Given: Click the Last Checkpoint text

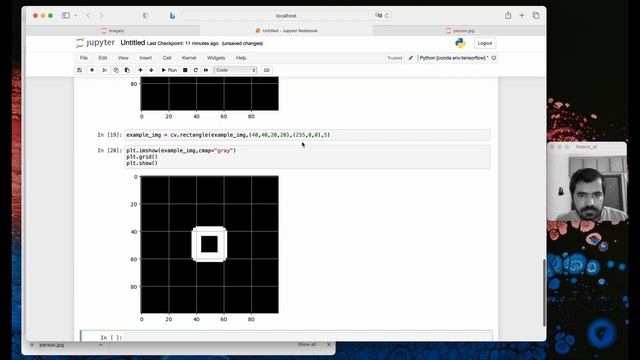Looking at the screenshot, I should coord(182,43).
